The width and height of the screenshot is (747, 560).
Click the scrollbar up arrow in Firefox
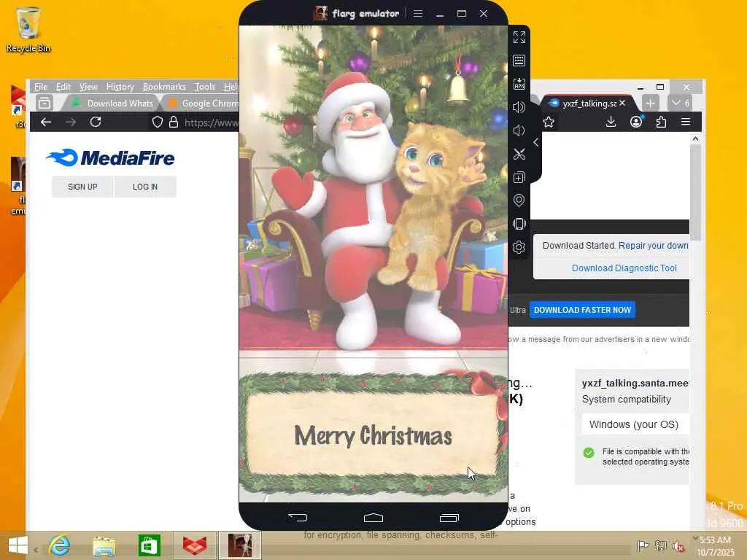(695, 139)
